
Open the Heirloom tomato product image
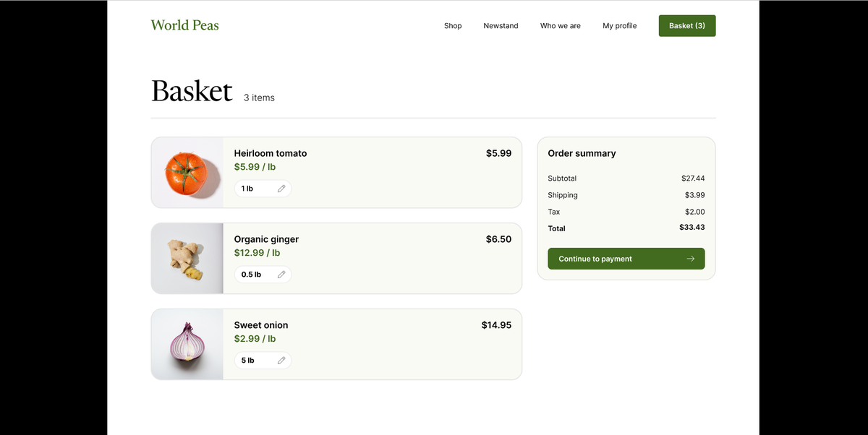187,173
